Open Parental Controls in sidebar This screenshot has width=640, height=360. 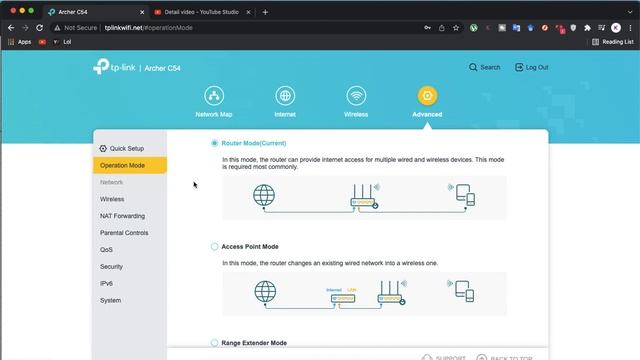click(x=124, y=233)
